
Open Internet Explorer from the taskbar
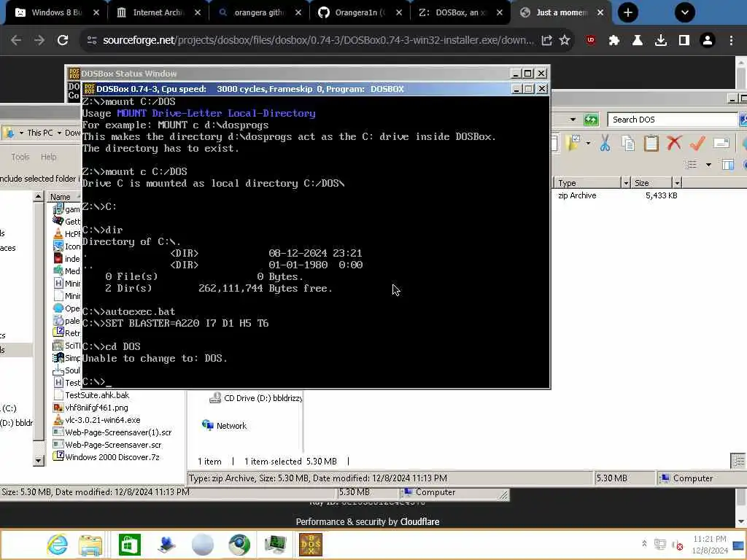coord(57,544)
